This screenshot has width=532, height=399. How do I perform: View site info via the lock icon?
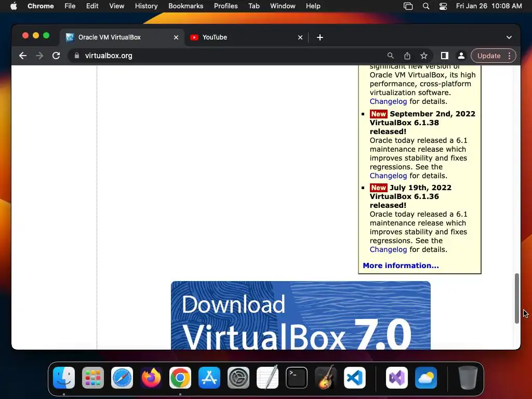tap(77, 56)
